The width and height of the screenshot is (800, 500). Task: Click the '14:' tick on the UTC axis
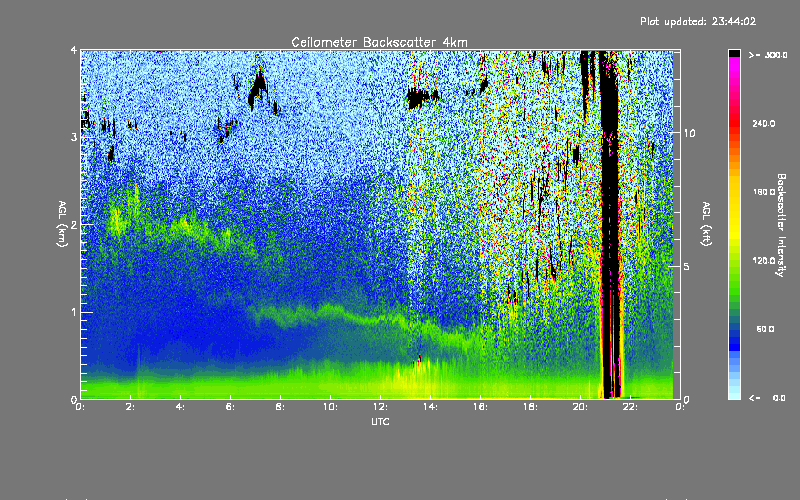tap(430, 407)
